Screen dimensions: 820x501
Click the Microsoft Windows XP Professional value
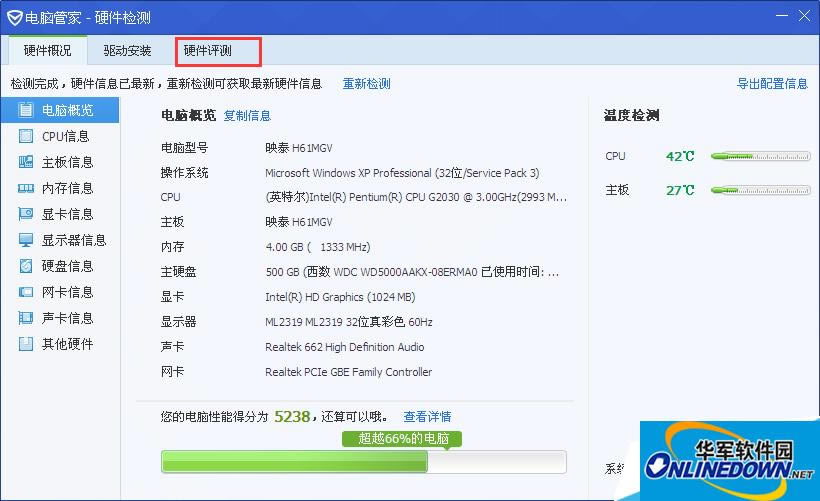(x=402, y=173)
